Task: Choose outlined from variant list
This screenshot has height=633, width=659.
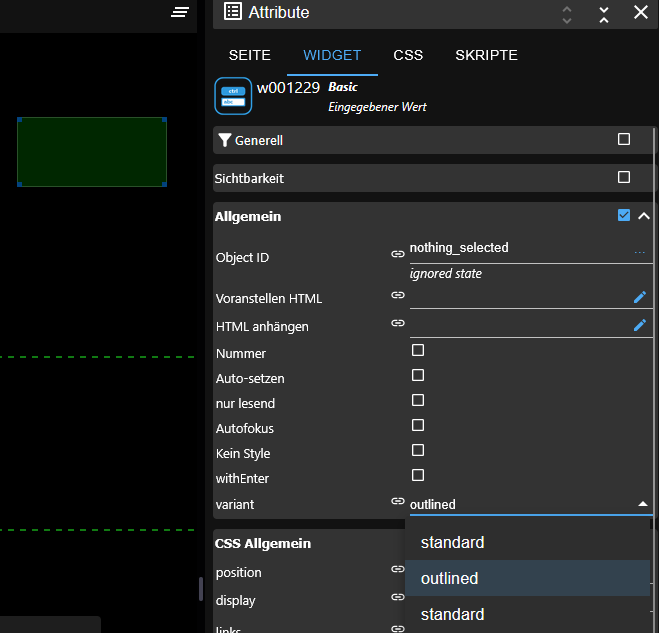Action: click(449, 578)
